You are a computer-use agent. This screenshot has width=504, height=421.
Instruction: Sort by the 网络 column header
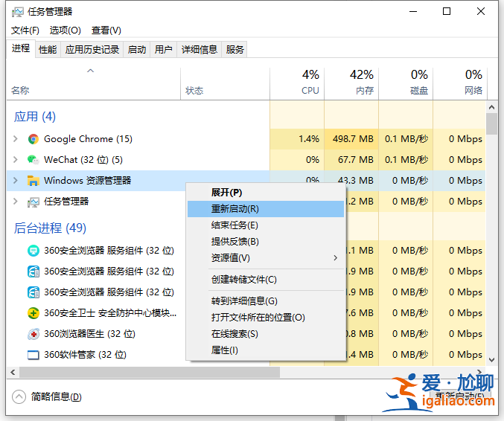pos(460,83)
